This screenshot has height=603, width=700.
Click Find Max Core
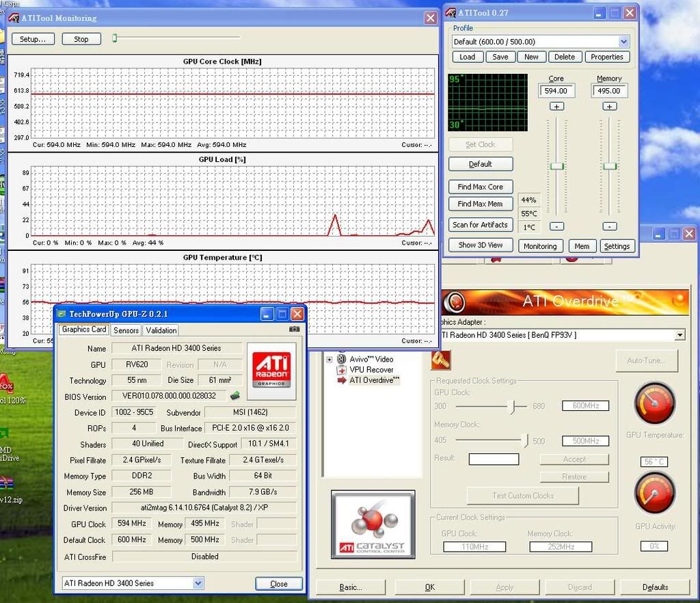(481, 187)
